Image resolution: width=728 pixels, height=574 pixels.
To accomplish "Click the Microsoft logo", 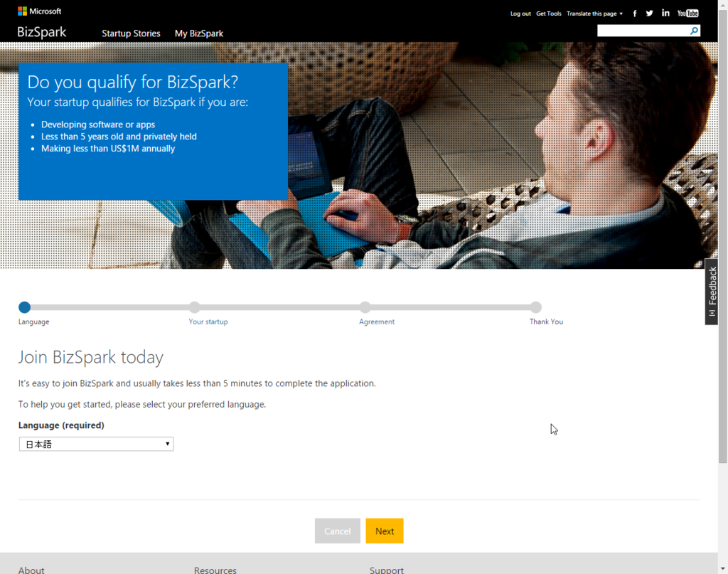I will [40, 11].
